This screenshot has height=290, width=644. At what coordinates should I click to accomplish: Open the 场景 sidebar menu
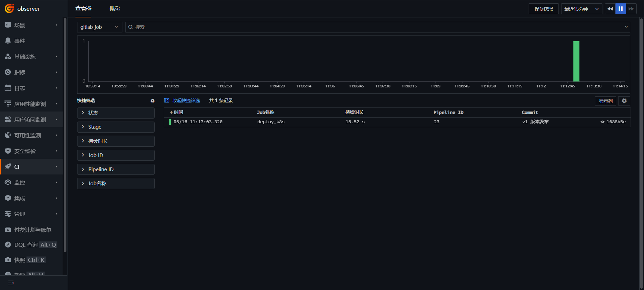click(x=32, y=25)
